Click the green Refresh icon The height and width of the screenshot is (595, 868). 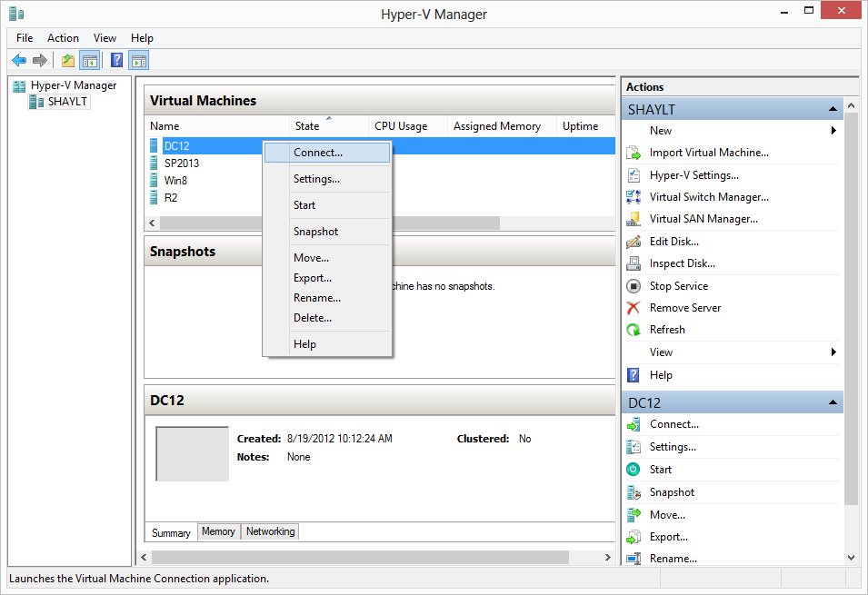pos(634,330)
